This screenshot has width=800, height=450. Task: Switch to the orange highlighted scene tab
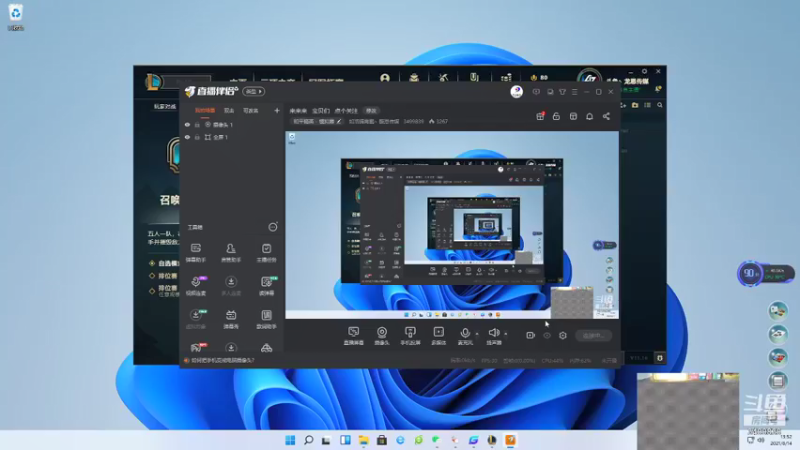point(205,110)
